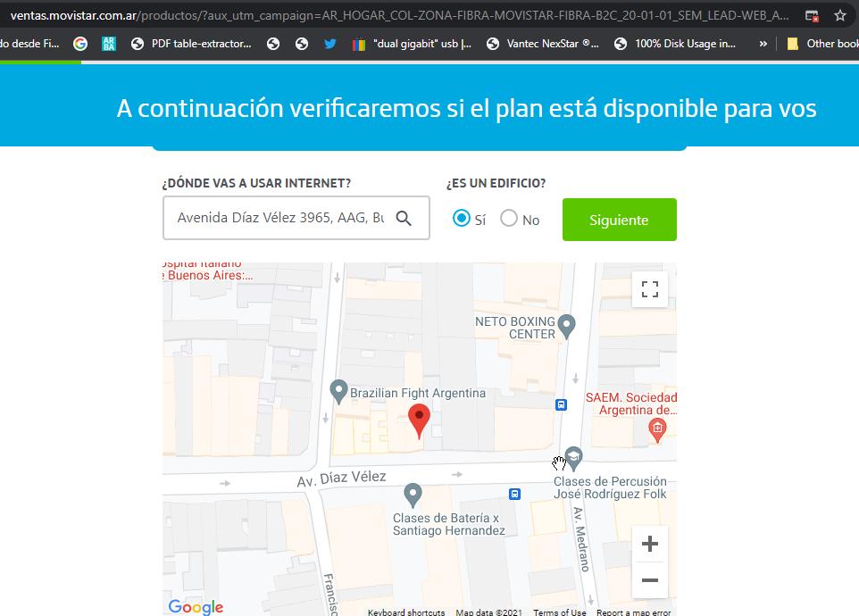This screenshot has height=616, width=859.
Task: Click the Google logo on the map
Action: coord(196,607)
